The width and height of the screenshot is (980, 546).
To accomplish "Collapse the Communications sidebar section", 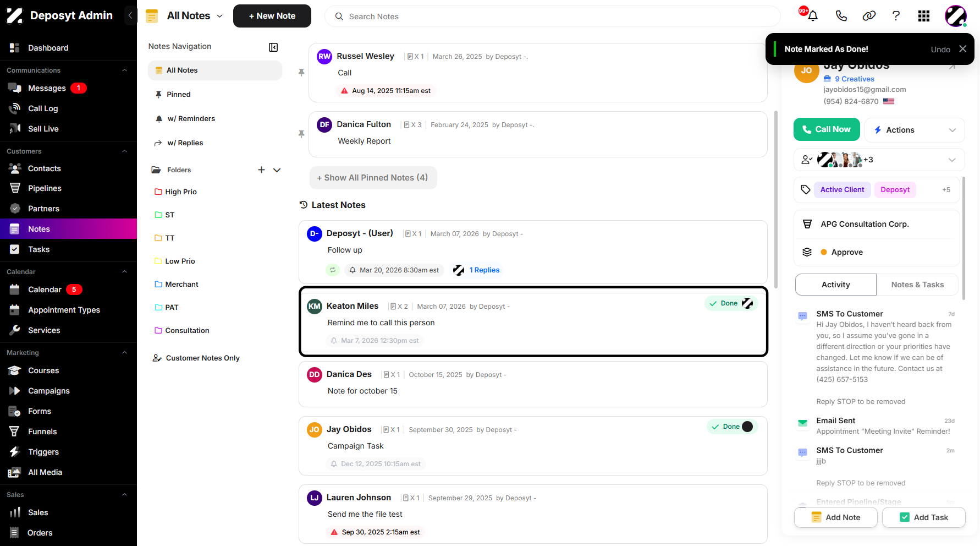I will [x=125, y=70].
